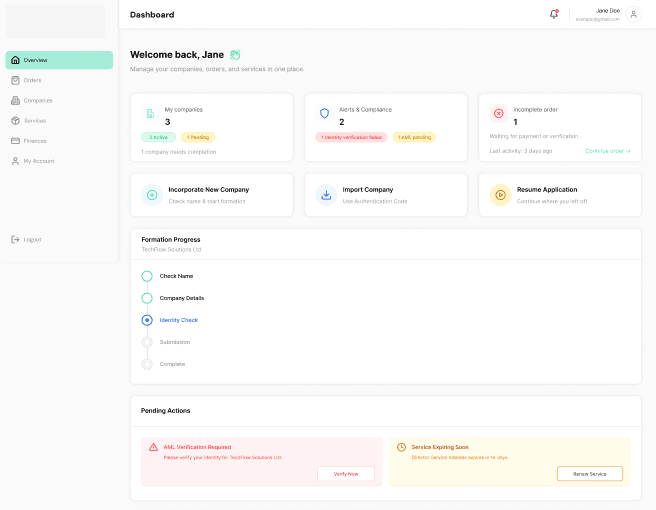This screenshot has height=510, width=656.
Task: Click the Incomplete order red cross icon
Action: [499, 113]
